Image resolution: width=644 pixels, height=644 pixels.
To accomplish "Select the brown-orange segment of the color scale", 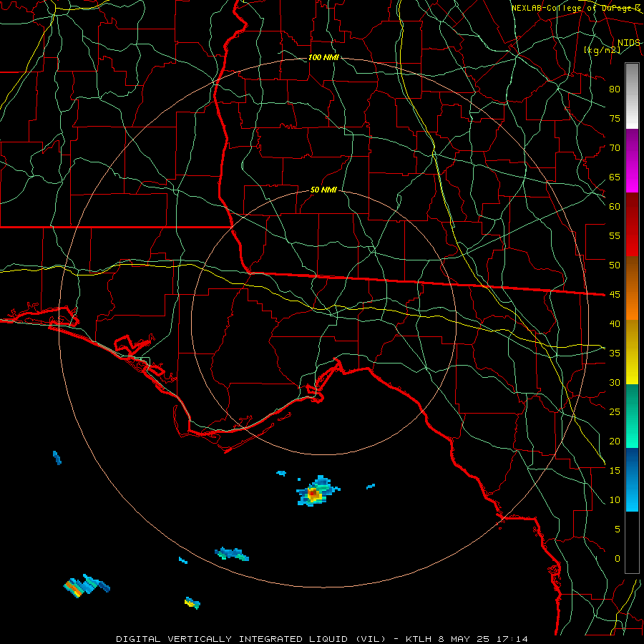I will click(x=632, y=288).
